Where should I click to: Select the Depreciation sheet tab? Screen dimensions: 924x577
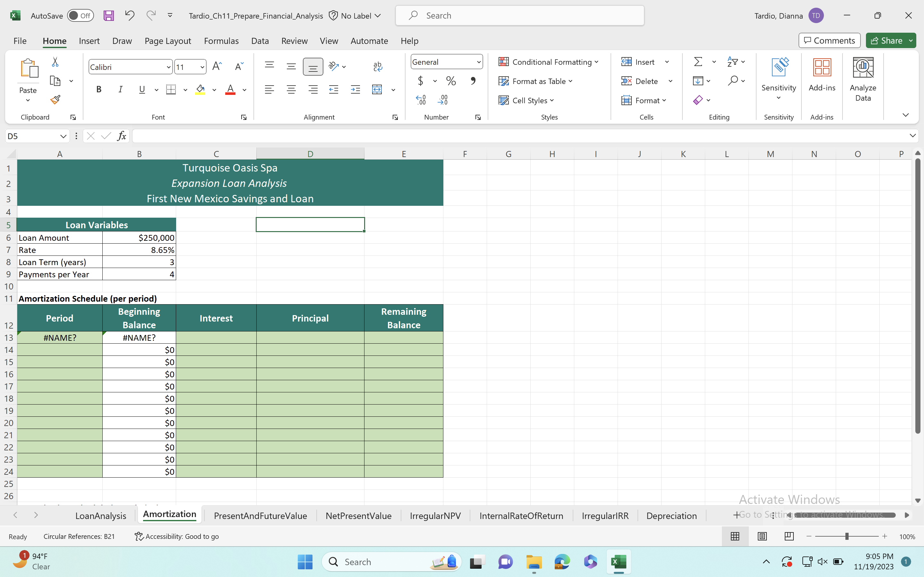[671, 515]
